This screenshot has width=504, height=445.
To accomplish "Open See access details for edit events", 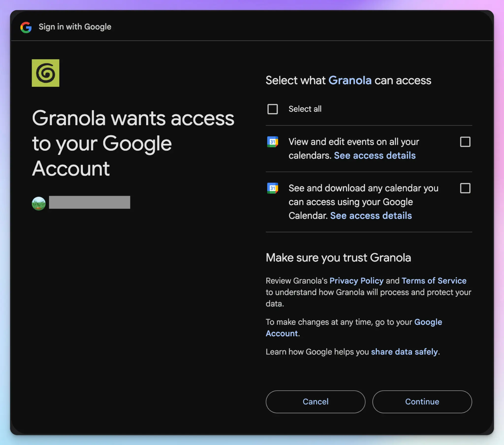I will point(375,155).
